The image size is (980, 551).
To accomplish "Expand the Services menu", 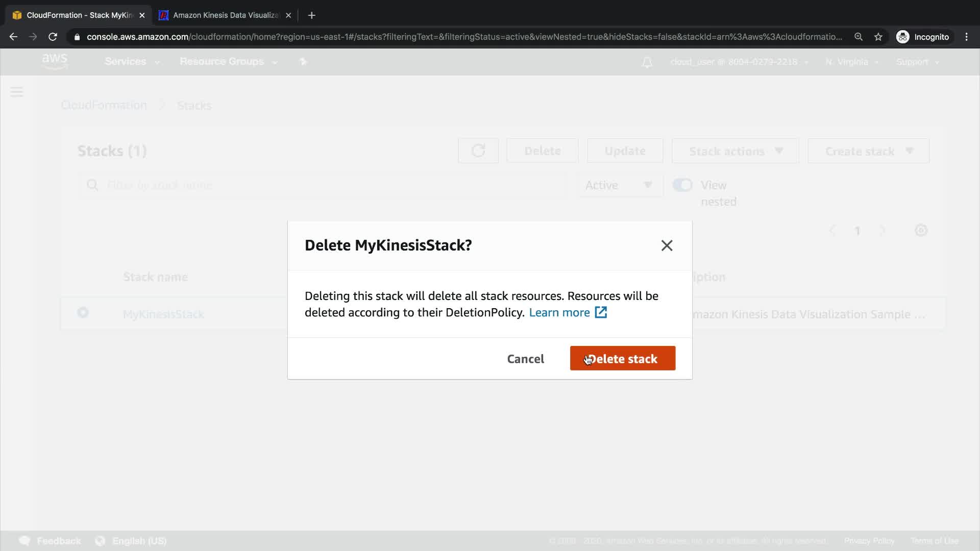I will tap(132, 62).
